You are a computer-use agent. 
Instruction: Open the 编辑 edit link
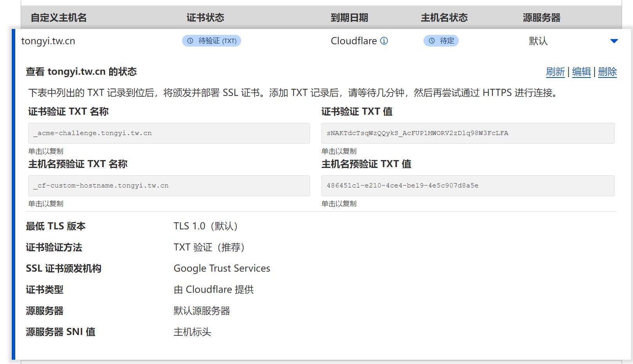(x=581, y=72)
